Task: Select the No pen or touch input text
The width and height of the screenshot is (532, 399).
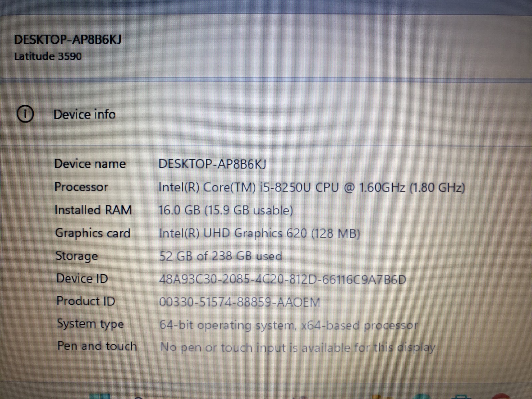Action: pos(298,348)
